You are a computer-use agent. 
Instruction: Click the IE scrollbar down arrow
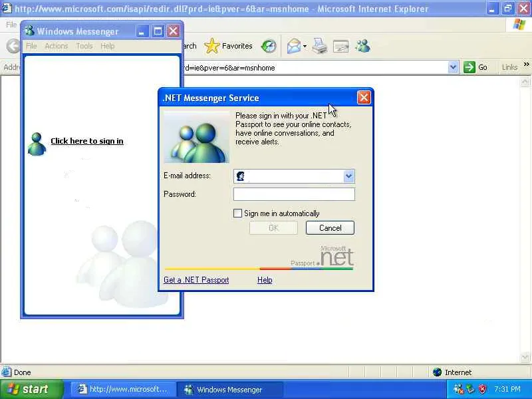(525, 357)
